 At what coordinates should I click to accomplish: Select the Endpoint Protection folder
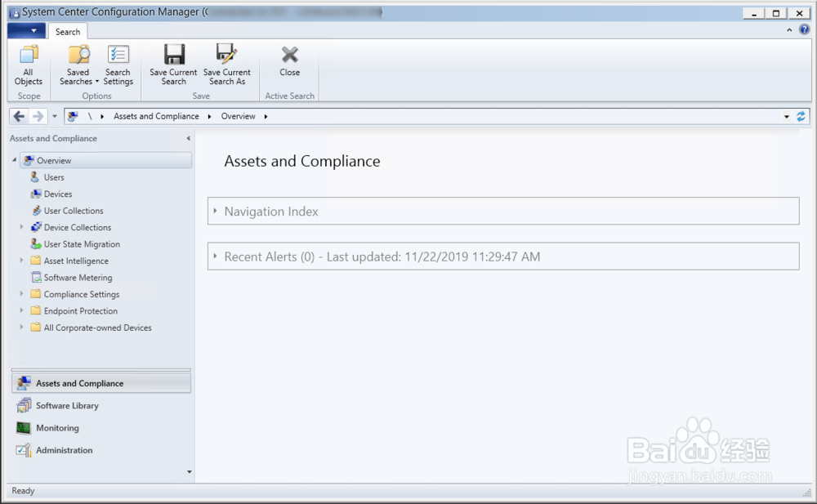point(81,310)
